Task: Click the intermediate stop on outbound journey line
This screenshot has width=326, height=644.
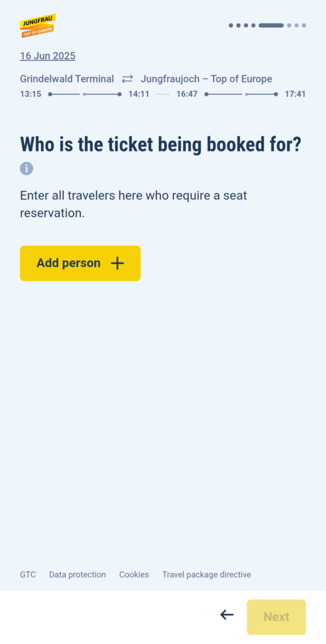Action: tap(84, 94)
